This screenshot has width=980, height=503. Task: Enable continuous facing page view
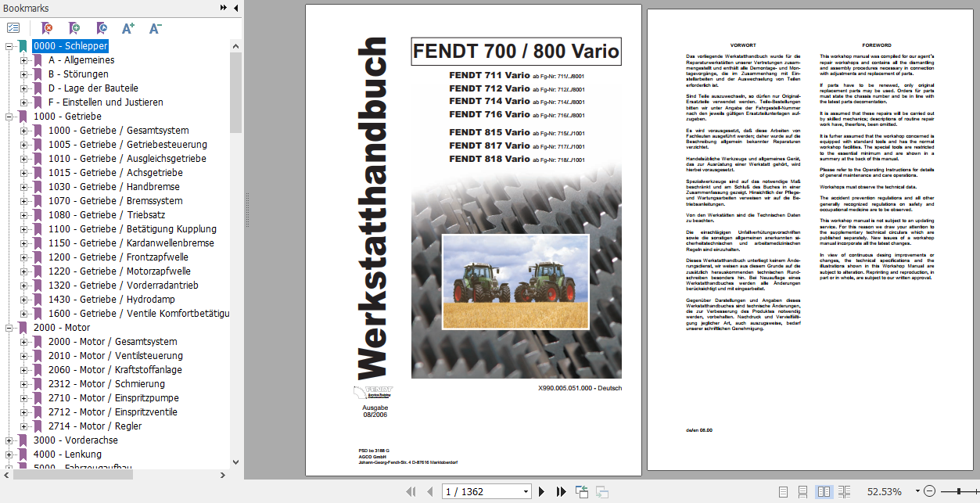pos(845,492)
